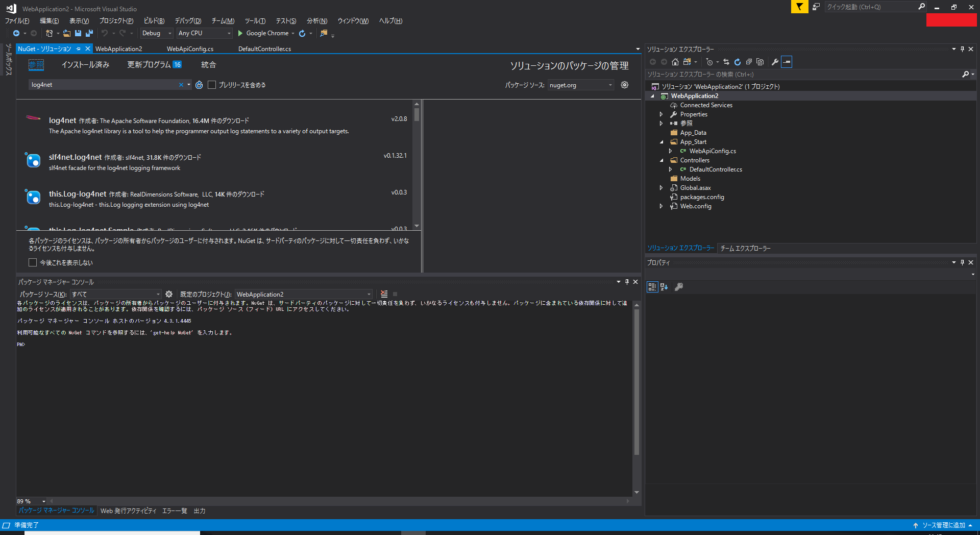The width and height of the screenshot is (980, 535).
Task: Open the Google Chrome browser target dropdown arrow
Action: click(293, 33)
